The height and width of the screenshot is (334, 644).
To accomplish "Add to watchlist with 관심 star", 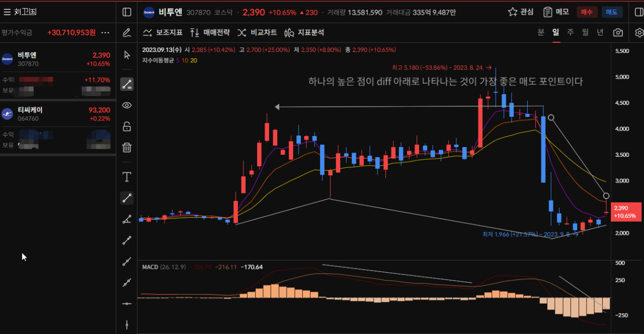I will [x=521, y=12].
